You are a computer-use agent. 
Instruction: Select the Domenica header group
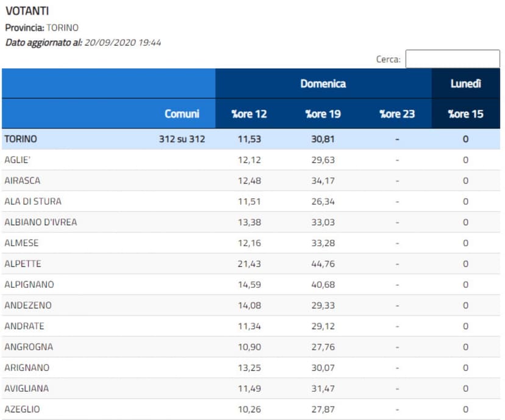tap(323, 84)
